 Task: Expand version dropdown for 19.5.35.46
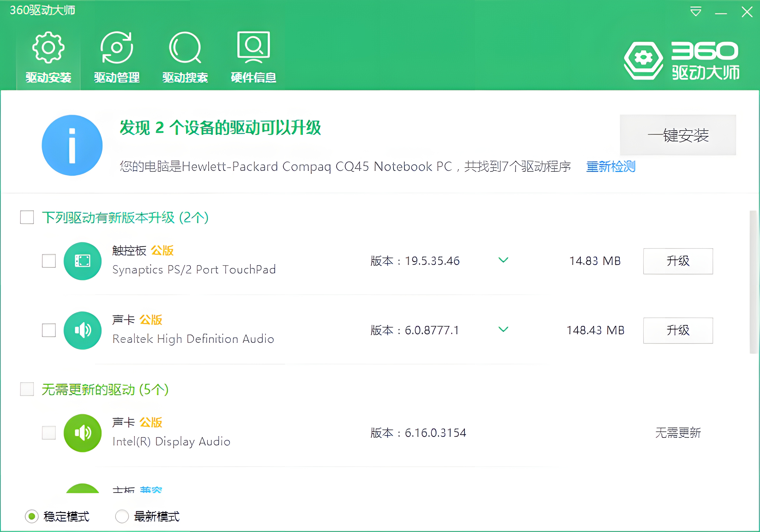pos(503,260)
